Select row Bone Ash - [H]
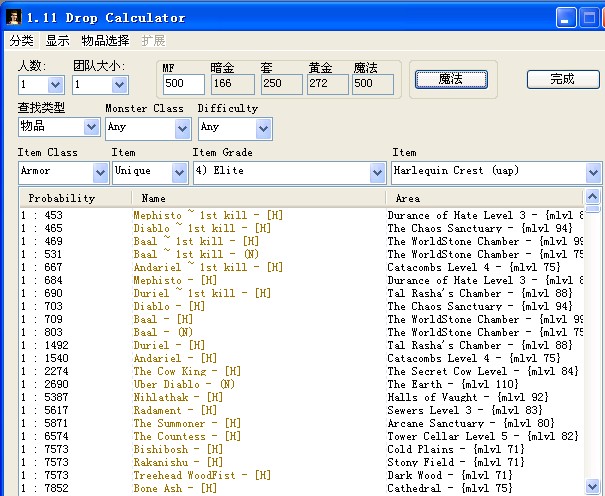The image size is (605, 496). coord(301,488)
